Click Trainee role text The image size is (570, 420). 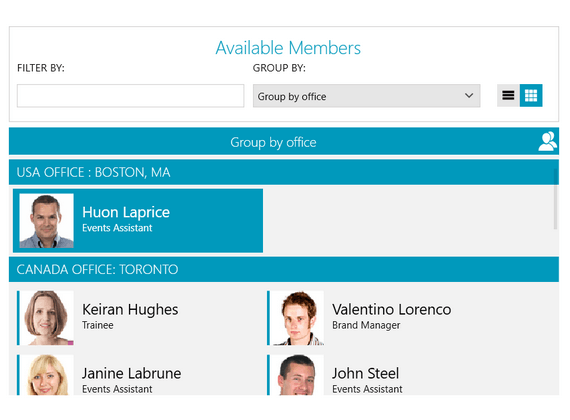point(98,325)
